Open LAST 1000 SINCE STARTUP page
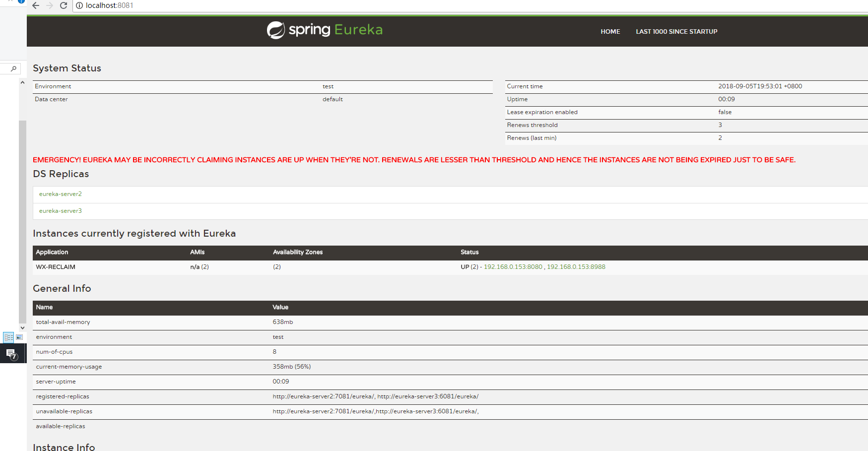Viewport: 868px width, 451px height. click(x=676, y=32)
